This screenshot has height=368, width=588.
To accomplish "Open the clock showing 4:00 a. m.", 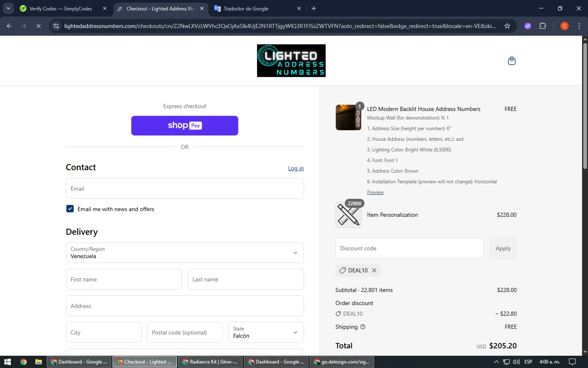I will (550, 362).
